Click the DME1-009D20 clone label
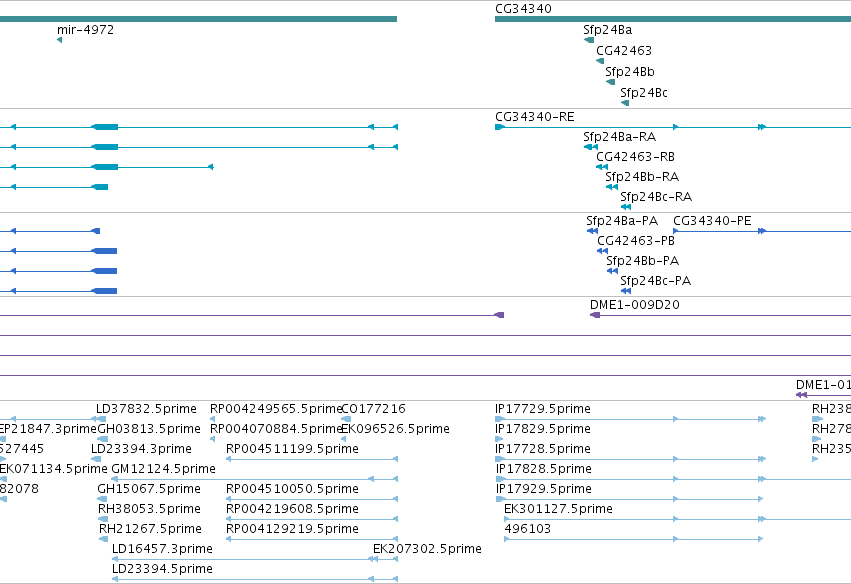The width and height of the screenshot is (851, 584). point(634,306)
